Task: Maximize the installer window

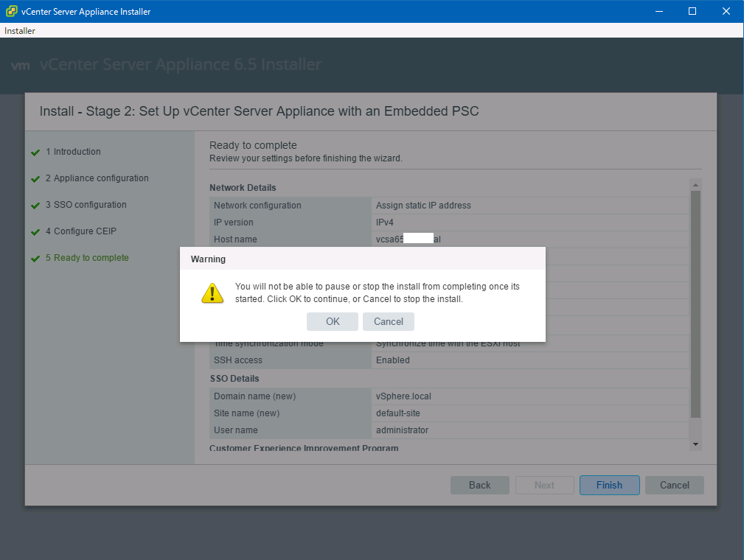Action: 692,11
